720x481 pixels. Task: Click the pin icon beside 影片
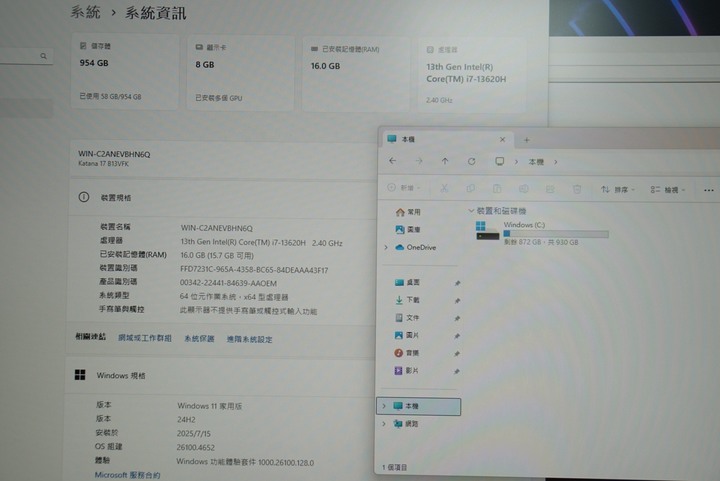coord(456,371)
